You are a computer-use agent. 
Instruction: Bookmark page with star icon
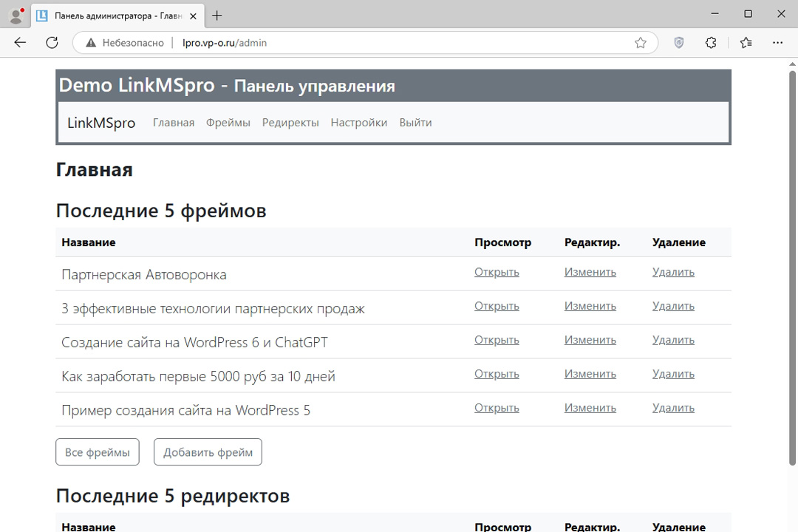640,43
